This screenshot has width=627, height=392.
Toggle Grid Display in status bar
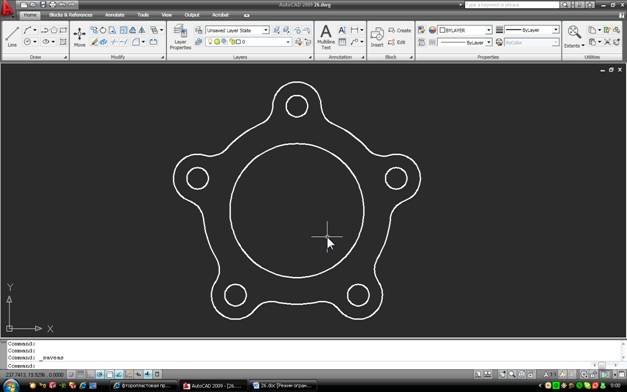pyautogui.click(x=80, y=374)
